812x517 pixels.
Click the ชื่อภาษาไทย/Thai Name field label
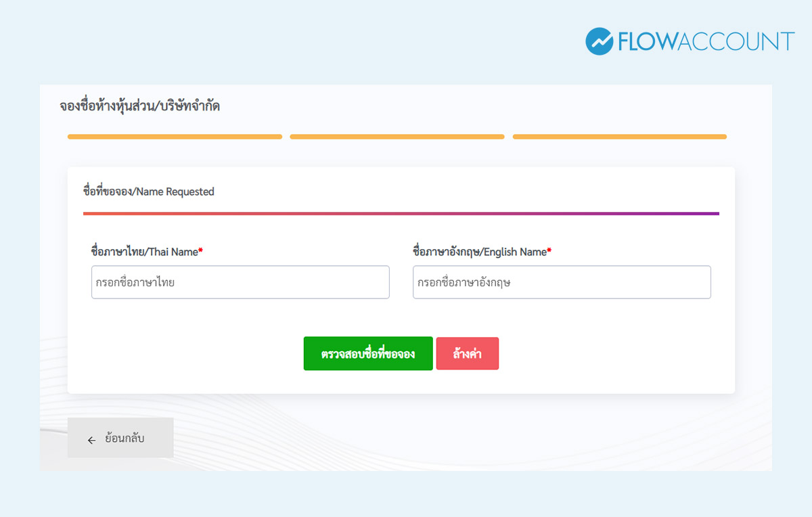coord(144,252)
